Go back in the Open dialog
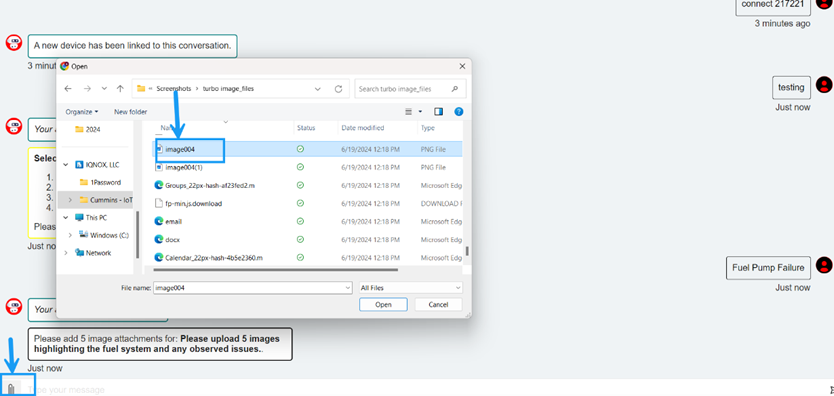This screenshot has height=396, width=834. 68,89
